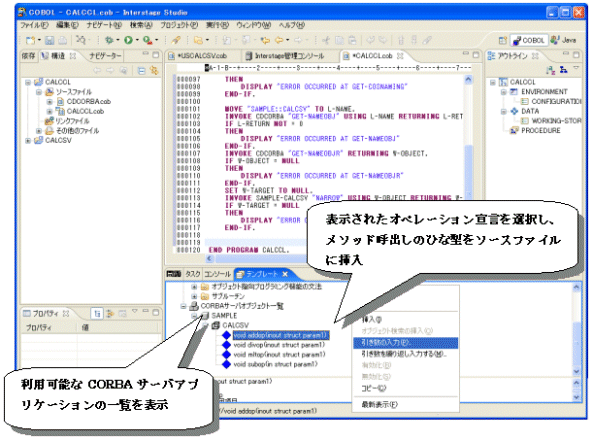
Task: Choose コピー in the context menu
Action: coord(405,388)
